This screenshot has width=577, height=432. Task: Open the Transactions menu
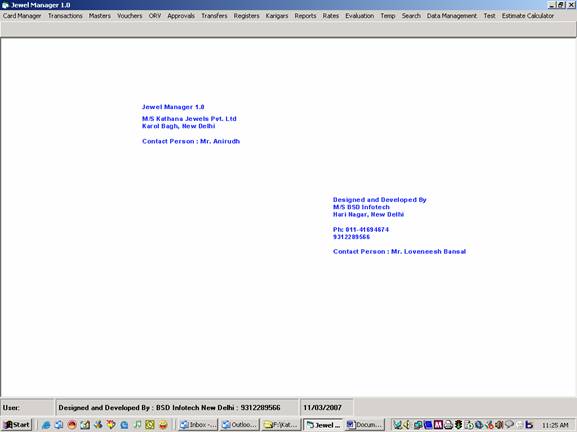(x=65, y=16)
